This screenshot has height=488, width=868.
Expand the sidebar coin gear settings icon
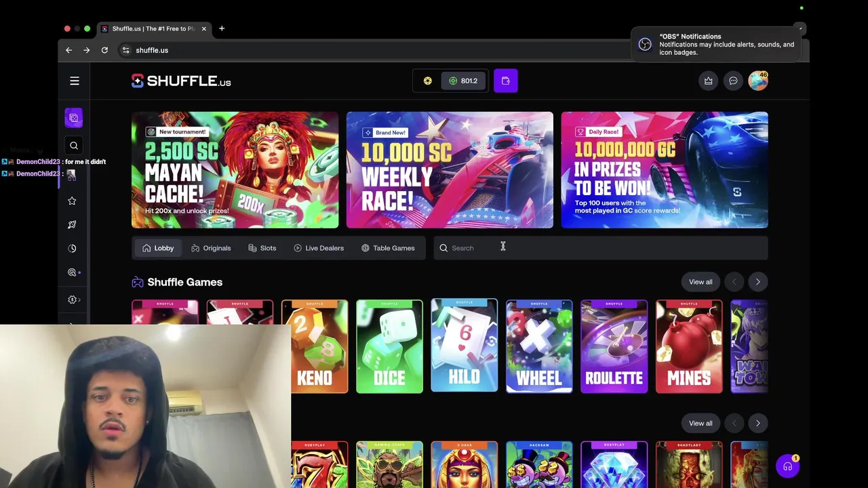(73, 300)
